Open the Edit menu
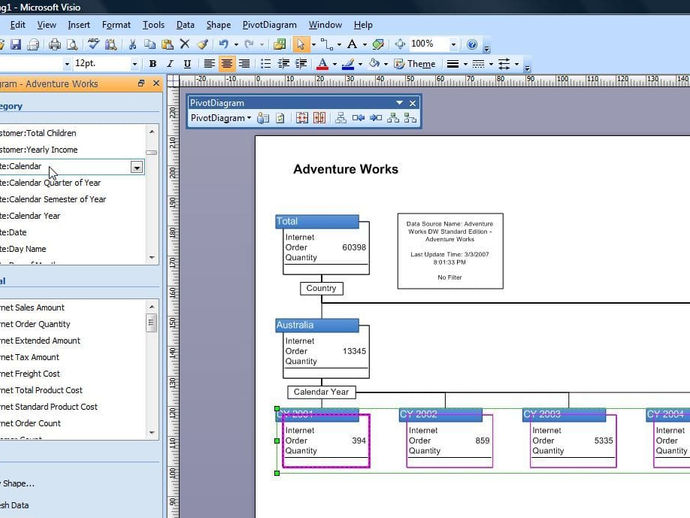Image resolution: width=690 pixels, height=518 pixels. pos(18,25)
